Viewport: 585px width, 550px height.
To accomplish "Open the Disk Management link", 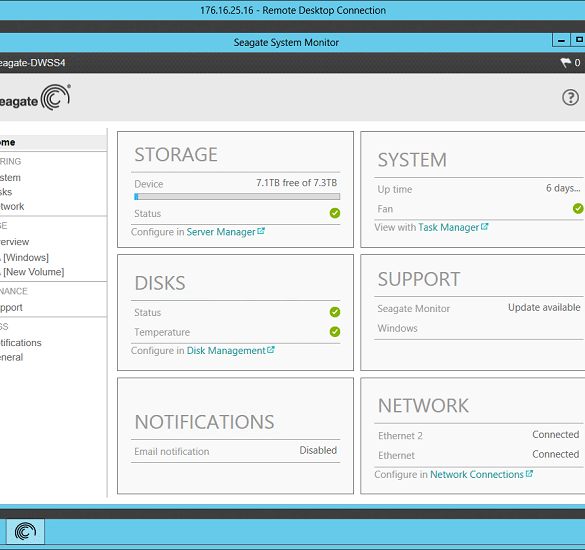I will click(x=226, y=351).
